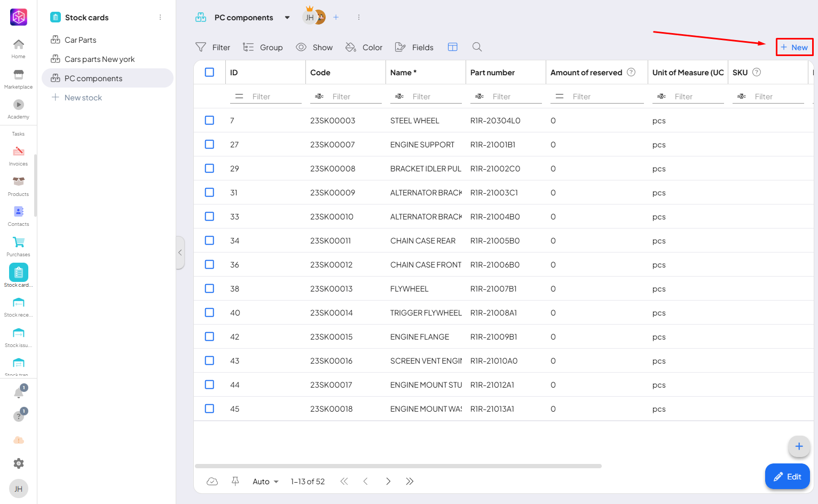Screen dimensions: 818x504
Task: Select the STEEL WHEEL row checkbox
Action: pos(209,120)
